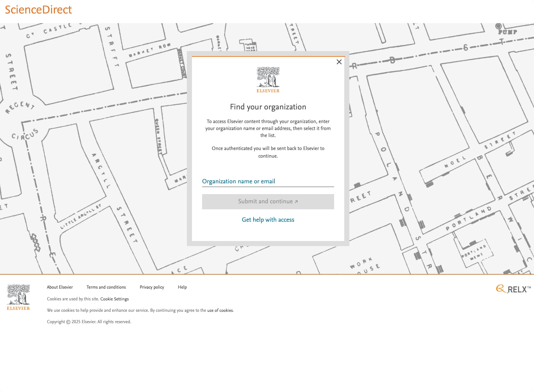Open Privacy policy footer link
Image resolution: width=534 pixels, height=392 pixels.
[152, 287]
